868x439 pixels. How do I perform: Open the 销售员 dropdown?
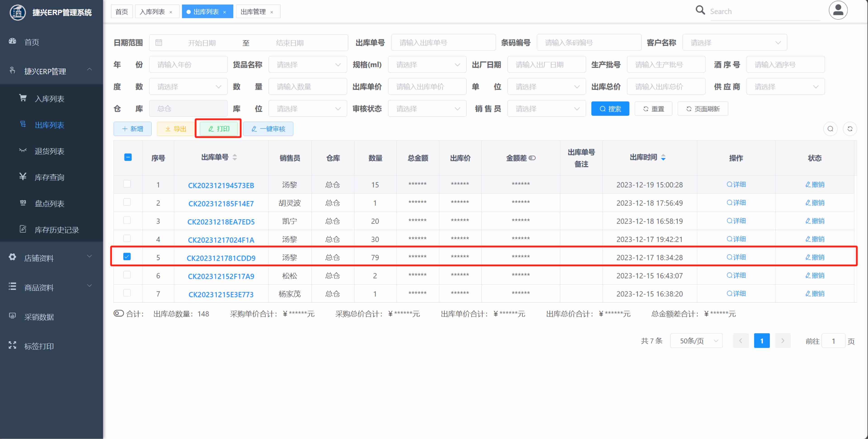coord(547,109)
